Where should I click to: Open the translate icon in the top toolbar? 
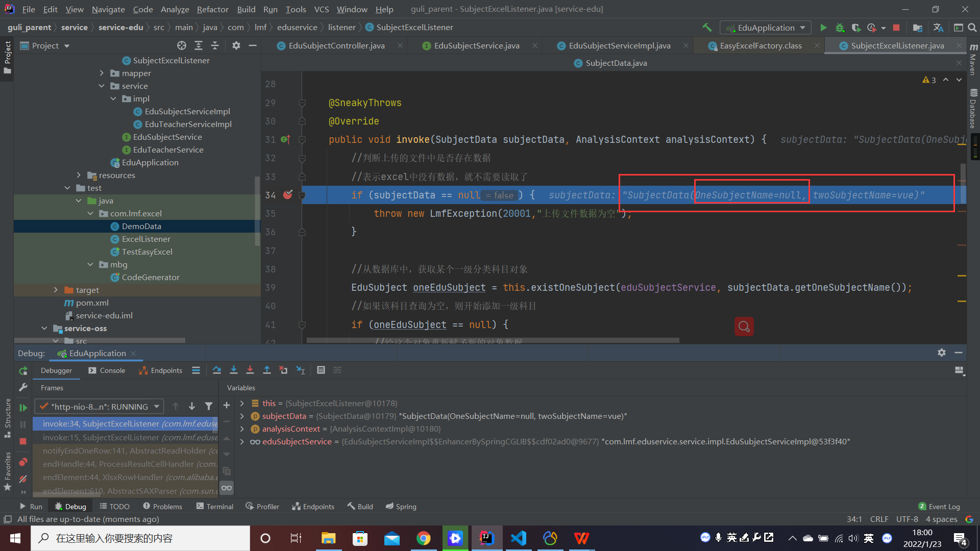coord(938,28)
